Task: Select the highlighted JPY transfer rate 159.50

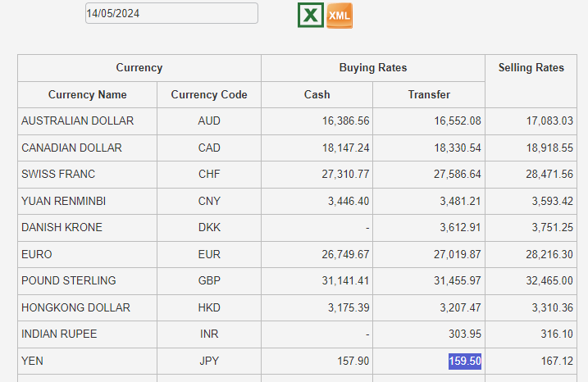Action: click(x=464, y=362)
